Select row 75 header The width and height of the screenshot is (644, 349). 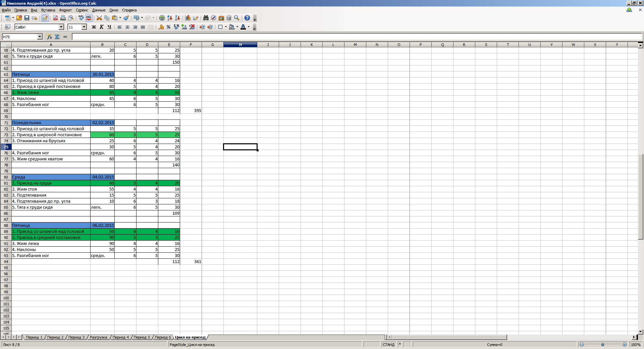click(6, 147)
